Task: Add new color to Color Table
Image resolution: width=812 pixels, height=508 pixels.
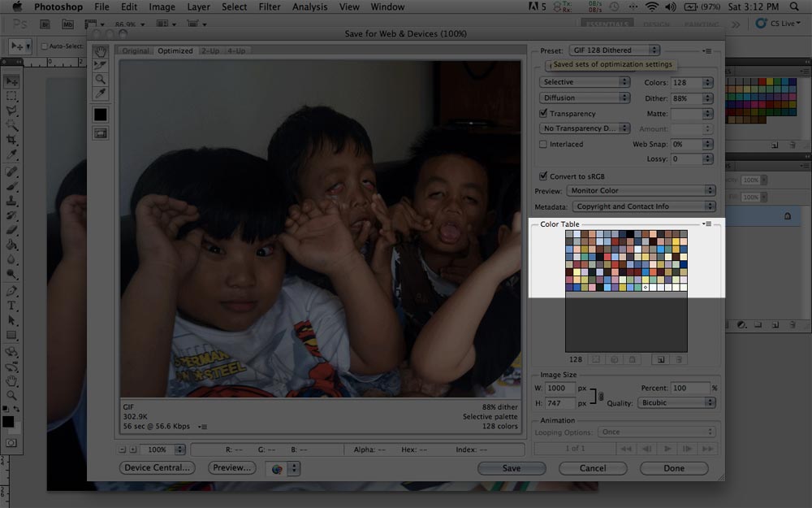Action: tap(660, 359)
